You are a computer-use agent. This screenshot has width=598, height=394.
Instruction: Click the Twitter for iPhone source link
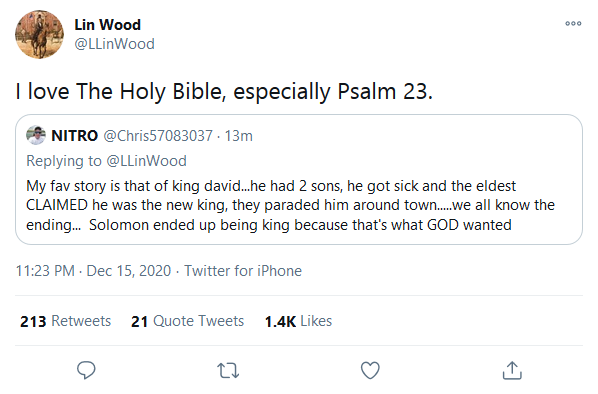coord(243,271)
